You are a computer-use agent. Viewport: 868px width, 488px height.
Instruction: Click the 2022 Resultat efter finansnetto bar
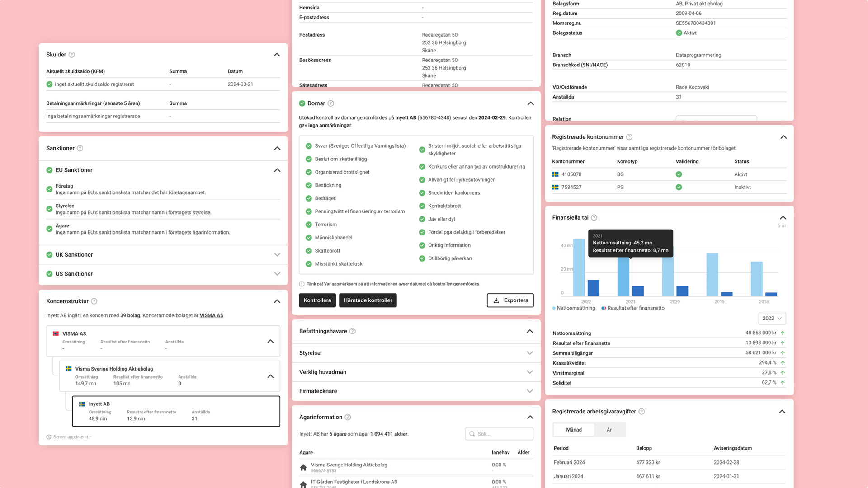tap(593, 288)
